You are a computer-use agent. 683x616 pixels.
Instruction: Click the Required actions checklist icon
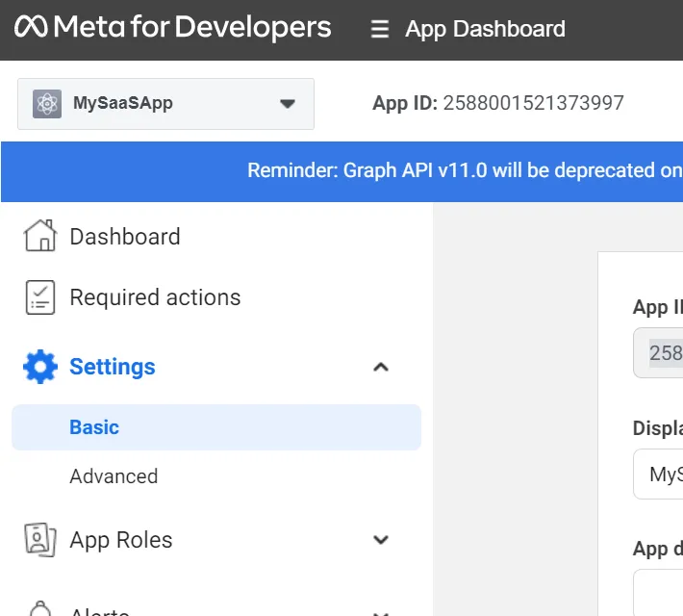point(40,297)
